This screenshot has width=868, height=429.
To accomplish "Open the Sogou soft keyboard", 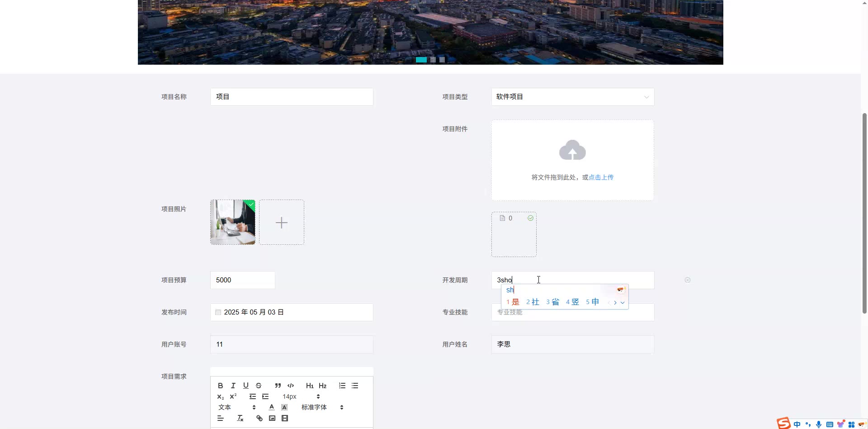I will point(830,424).
